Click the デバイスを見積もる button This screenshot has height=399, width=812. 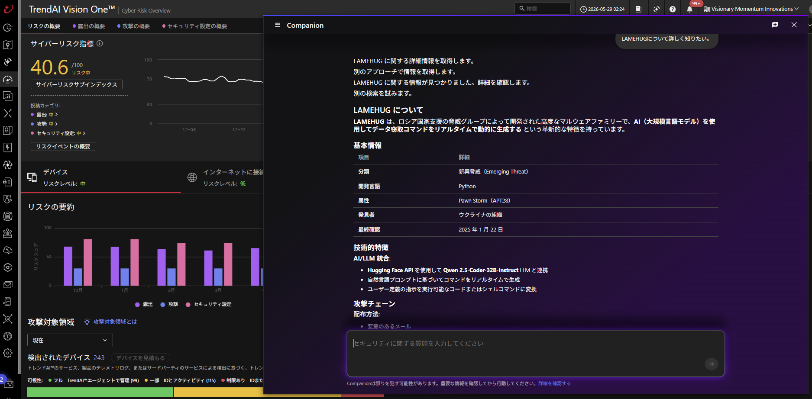(140, 358)
